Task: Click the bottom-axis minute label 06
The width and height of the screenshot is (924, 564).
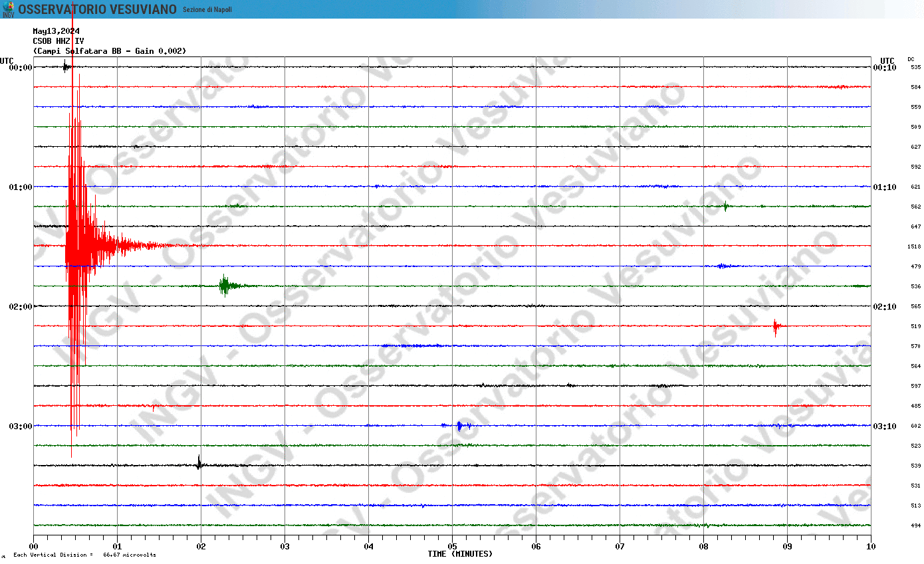Action: click(536, 547)
